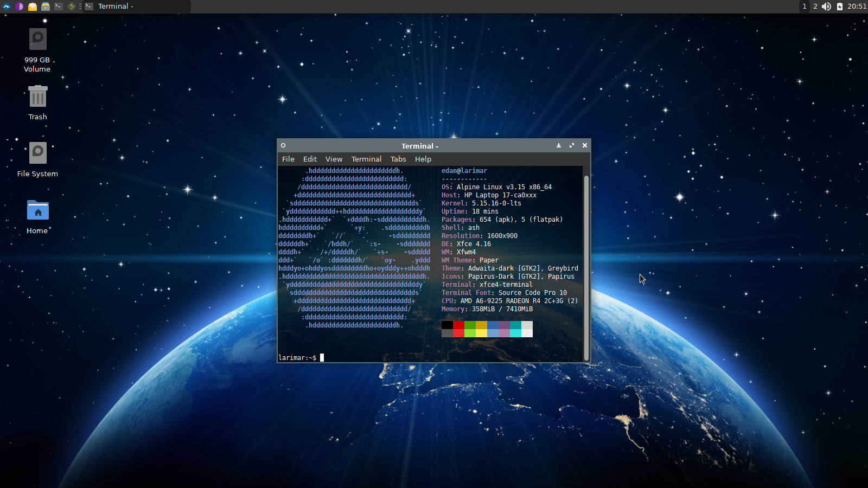This screenshot has width=868, height=488.
Task: Switch to workspace 2
Action: tap(815, 7)
